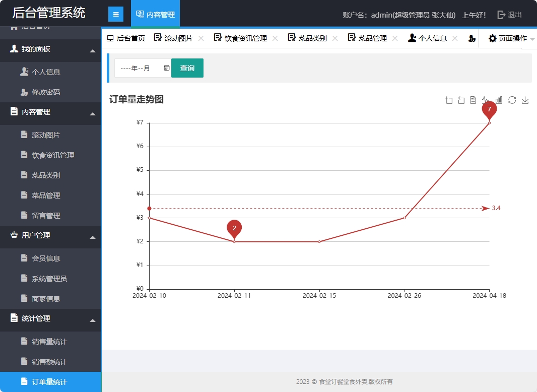
Task: Click the 查询 button
Action: point(187,68)
